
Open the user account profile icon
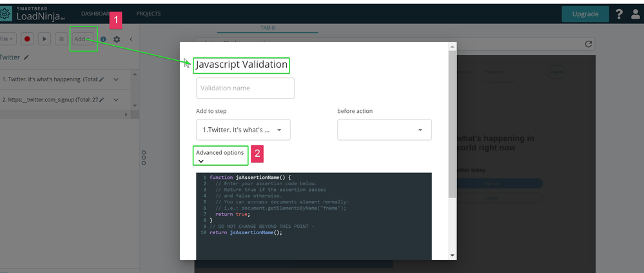[635, 14]
